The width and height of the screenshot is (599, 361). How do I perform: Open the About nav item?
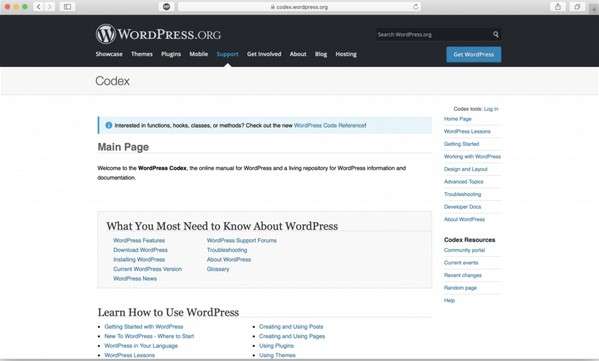(x=298, y=54)
